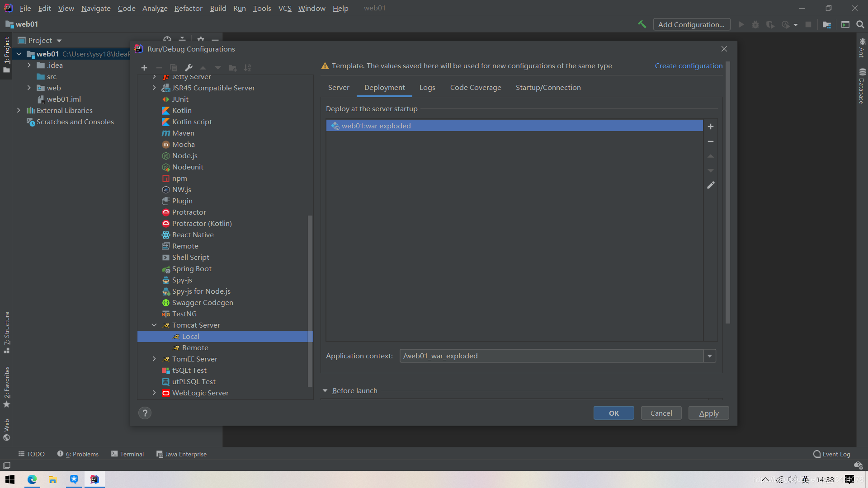Click the edit artifact pencil icon
This screenshot has height=488, width=868.
711,185
